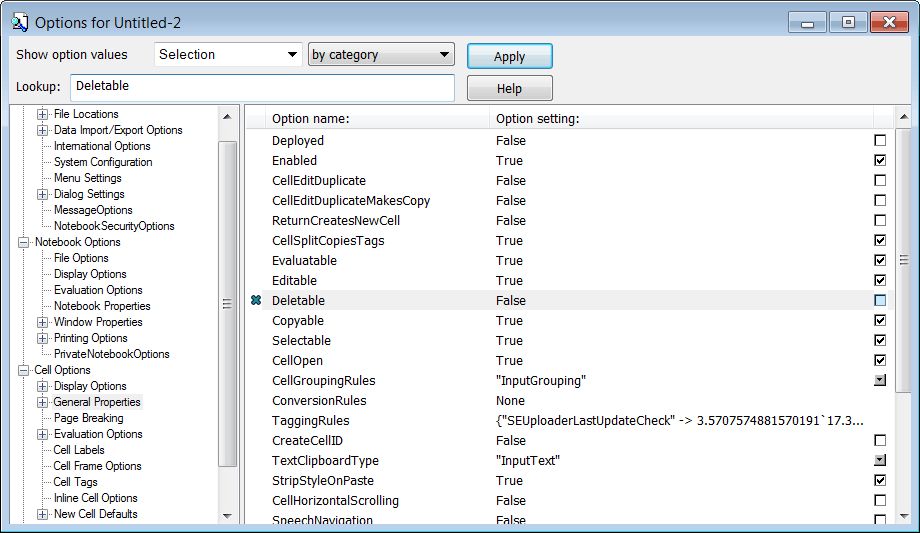Viewport: 920px width, 533px height.
Task: Click the options list scrollbar thumb
Action: click(904, 259)
